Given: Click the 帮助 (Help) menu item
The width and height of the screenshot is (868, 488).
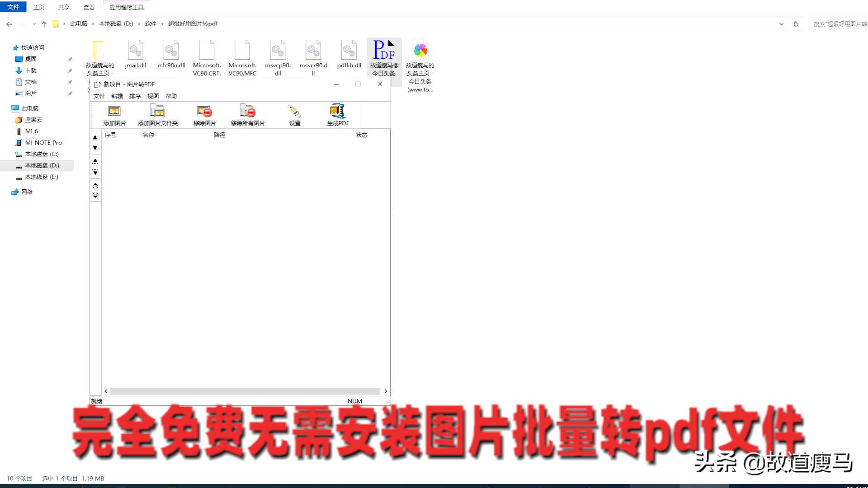Looking at the screenshot, I should [x=173, y=96].
